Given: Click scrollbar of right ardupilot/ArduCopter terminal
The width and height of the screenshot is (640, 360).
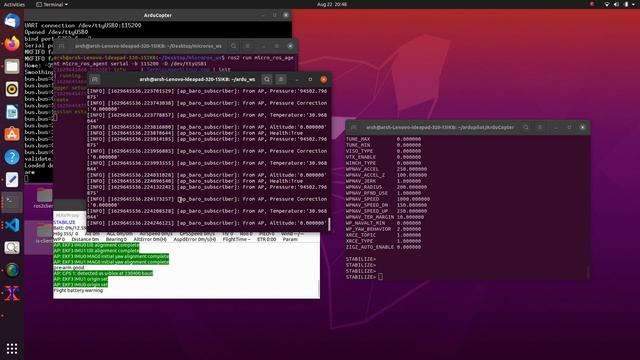Looking at the screenshot, I should point(588,272).
